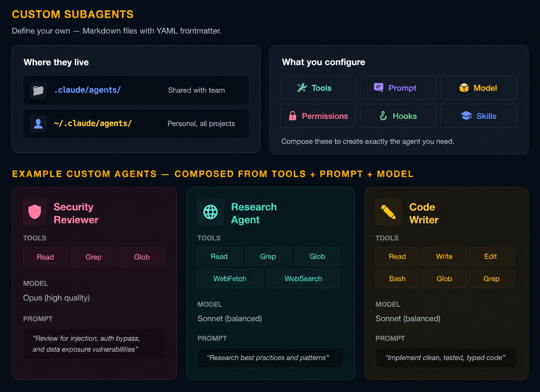Image resolution: width=540 pixels, height=392 pixels.
Task: Select the WebFetch tool chip
Action: 230,279
